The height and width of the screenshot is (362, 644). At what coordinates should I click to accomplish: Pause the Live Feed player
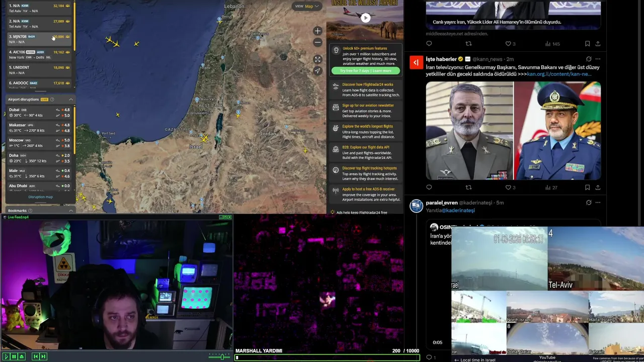(14, 356)
